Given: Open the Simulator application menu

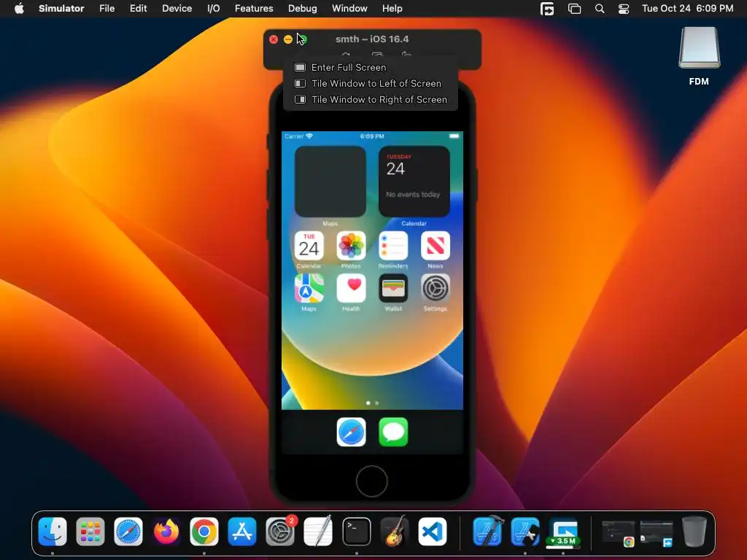Looking at the screenshot, I should pyautogui.click(x=61, y=9).
